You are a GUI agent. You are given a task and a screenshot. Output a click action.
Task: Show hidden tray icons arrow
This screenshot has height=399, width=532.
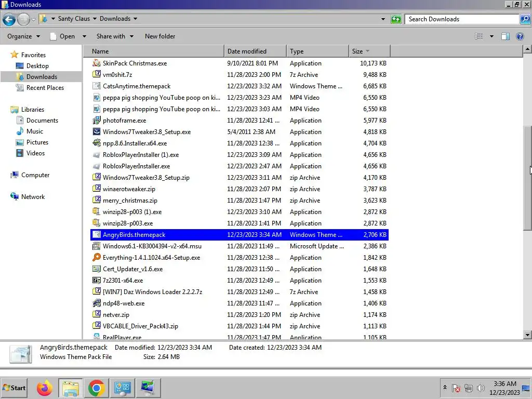click(445, 388)
